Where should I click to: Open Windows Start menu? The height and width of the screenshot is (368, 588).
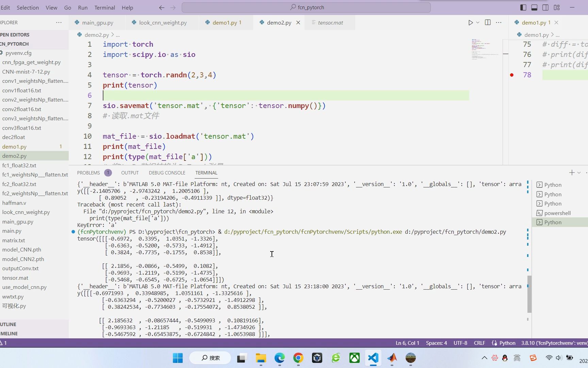click(x=178, y=358)
